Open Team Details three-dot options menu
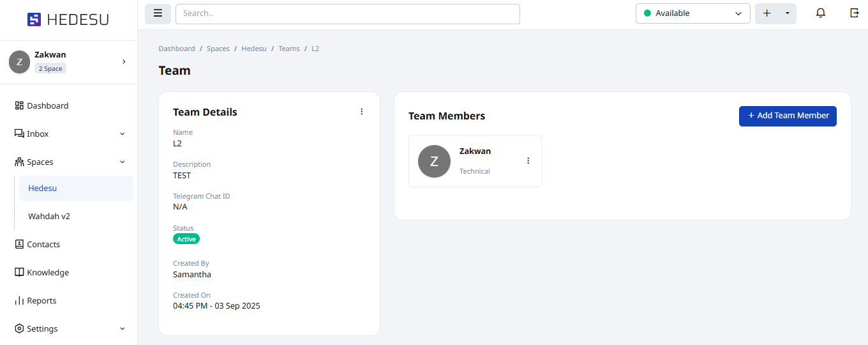868x345 pixels. click(x=361, y=112)
